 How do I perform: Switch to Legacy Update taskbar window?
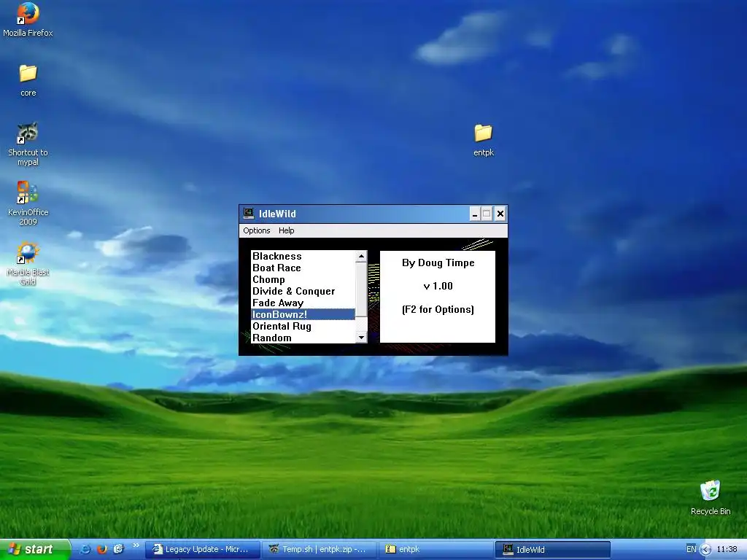(203, 549)
